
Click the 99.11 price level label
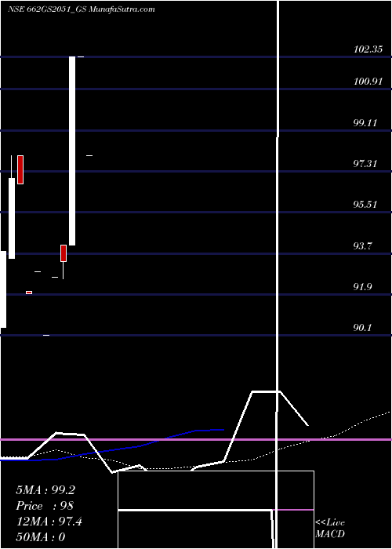[365, 123]
